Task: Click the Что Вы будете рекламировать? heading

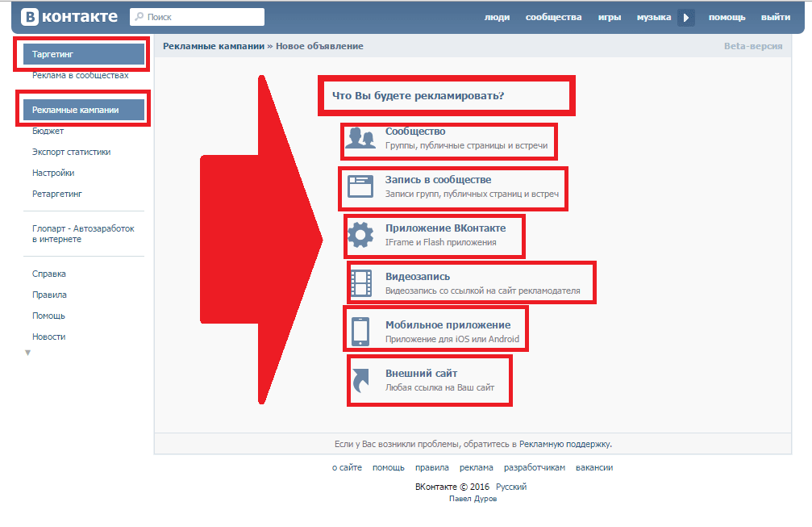Action: 418,96
